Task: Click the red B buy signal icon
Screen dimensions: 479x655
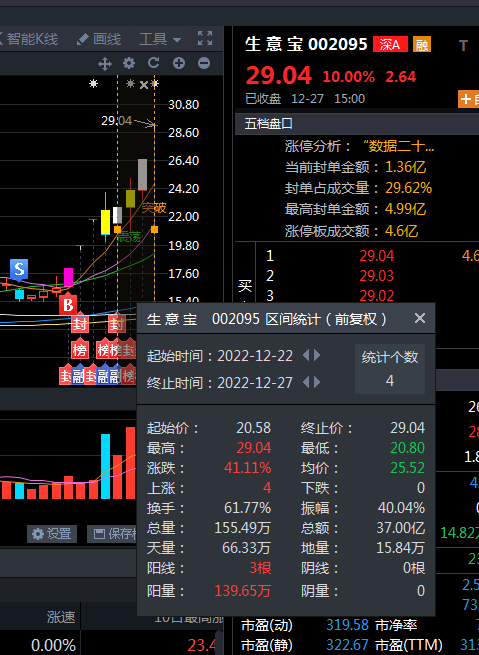Action: (68, 304)
